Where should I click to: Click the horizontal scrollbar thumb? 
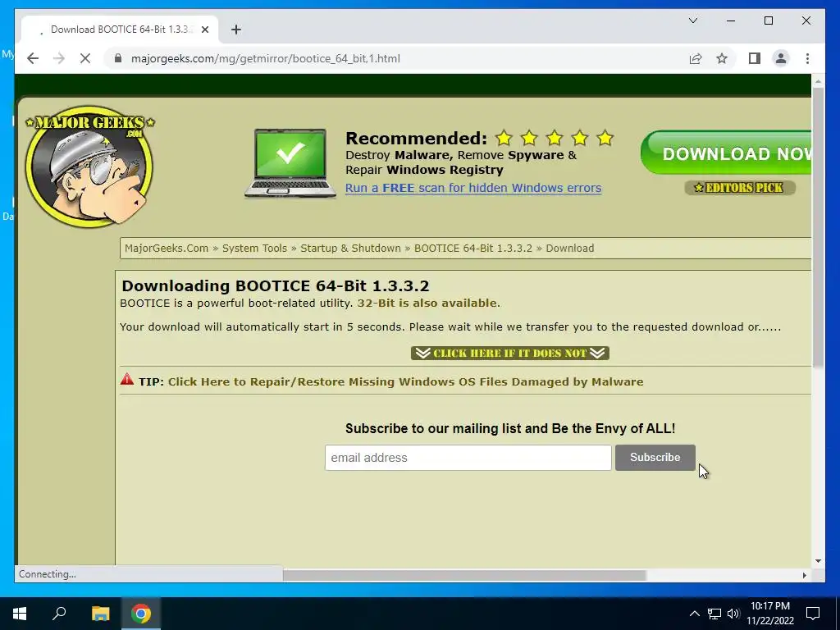[464, 575]
